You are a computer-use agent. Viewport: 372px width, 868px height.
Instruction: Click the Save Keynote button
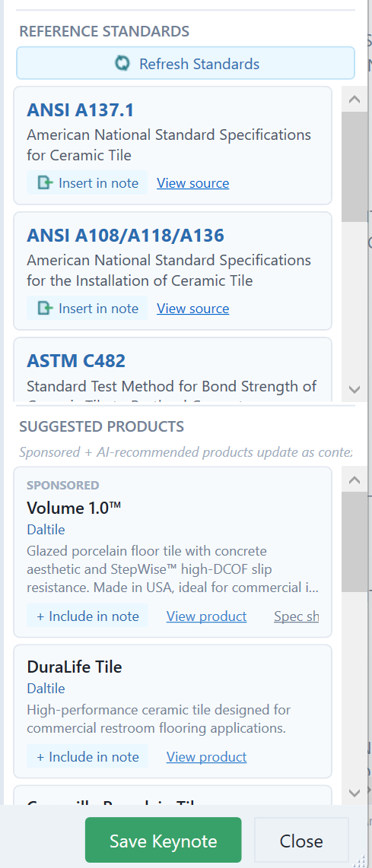coord(163,840)
